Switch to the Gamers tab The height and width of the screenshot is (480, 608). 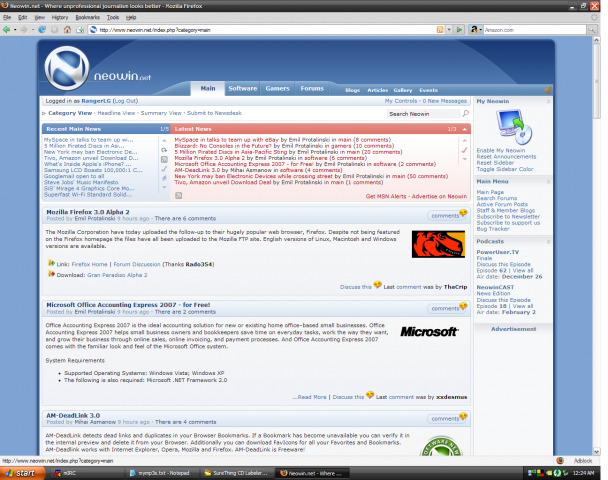point(277,88)
